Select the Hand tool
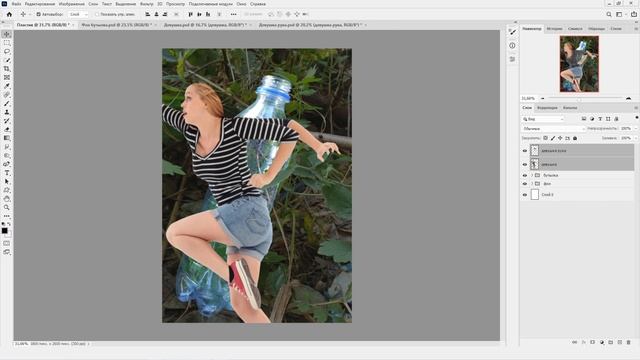Screen dimensions: 640x360 click(7, 199)
